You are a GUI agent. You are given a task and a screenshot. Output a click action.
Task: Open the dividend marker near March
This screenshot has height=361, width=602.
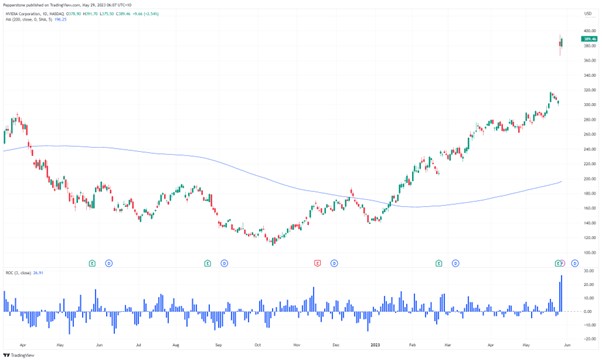tap(455, 263)
